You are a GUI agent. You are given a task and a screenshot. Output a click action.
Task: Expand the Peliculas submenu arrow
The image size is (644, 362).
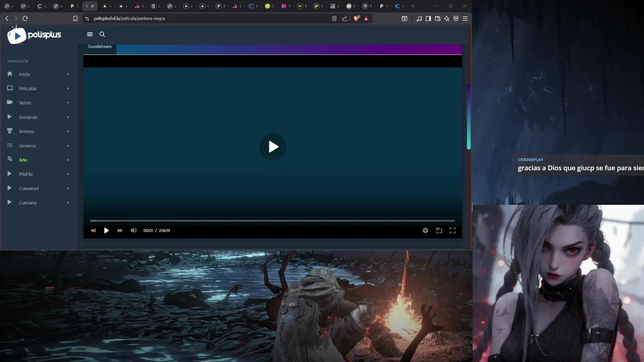pos(68,88)
